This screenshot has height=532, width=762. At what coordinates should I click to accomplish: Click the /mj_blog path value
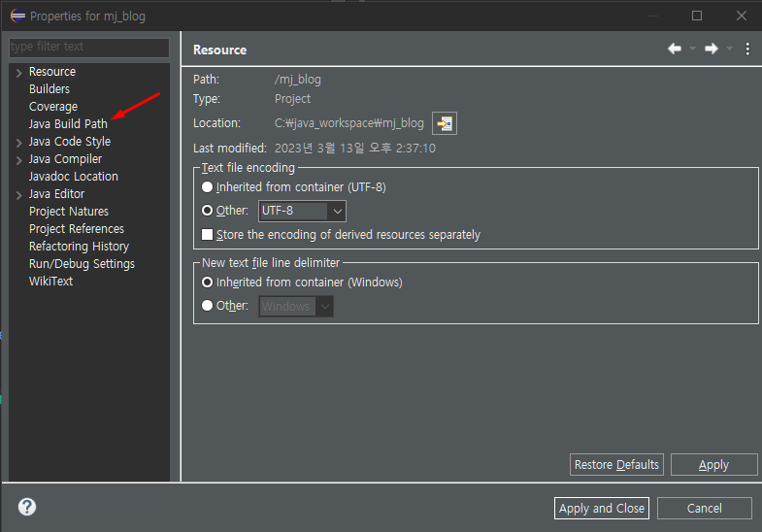[x=297, y=80]
